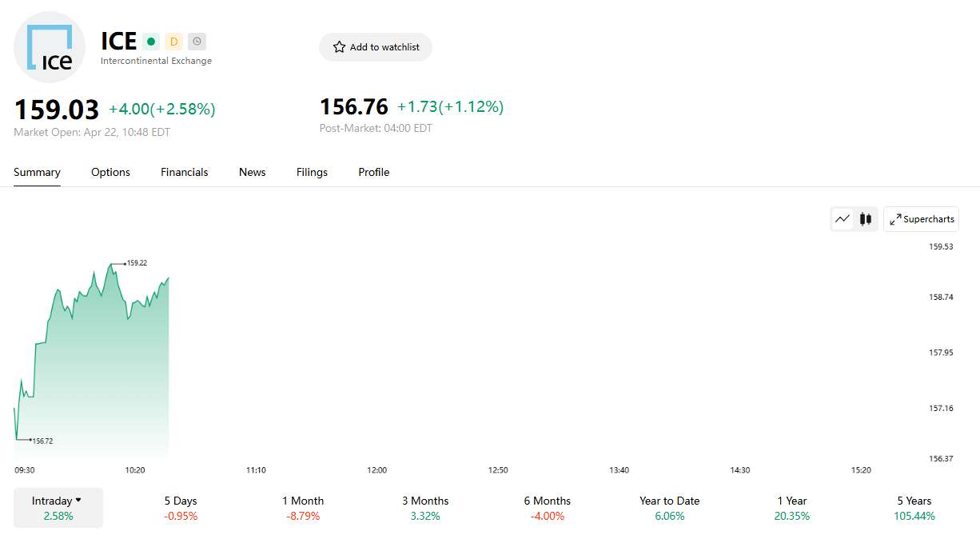The height and width of the screenshot is (539, 980).
Task: Switch chart to line view
Action: 843,219
